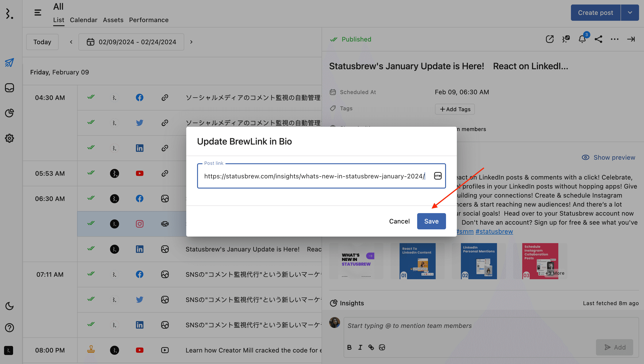Switch to the List tab
This screenshot has height=364, width=644.
click(59, 20)
